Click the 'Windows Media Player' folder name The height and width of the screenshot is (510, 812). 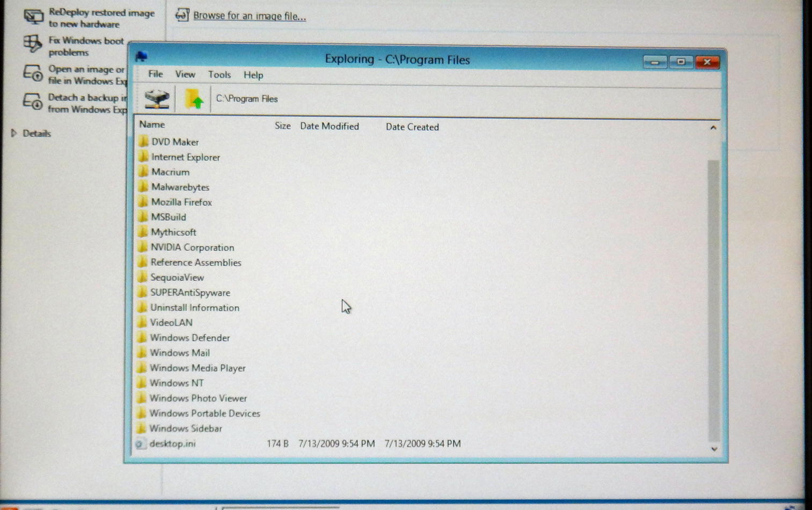click(x=197, y=368)
